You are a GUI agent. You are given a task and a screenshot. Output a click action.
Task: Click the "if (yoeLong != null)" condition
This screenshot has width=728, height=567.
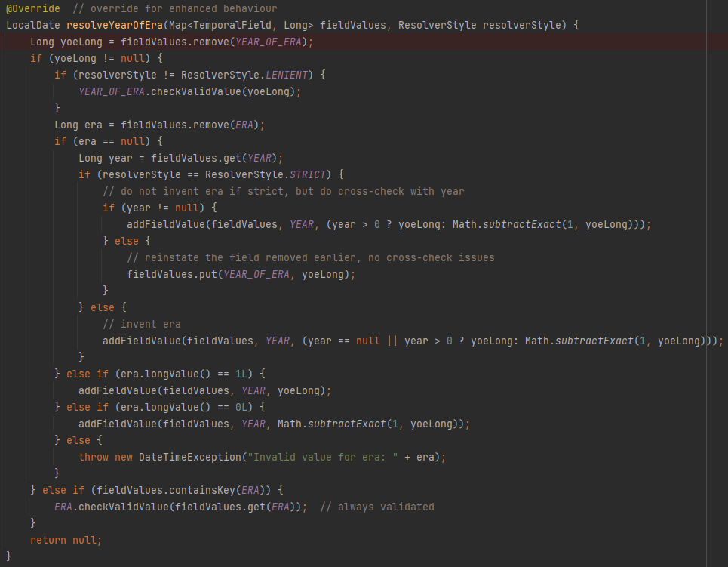(96, 59)
